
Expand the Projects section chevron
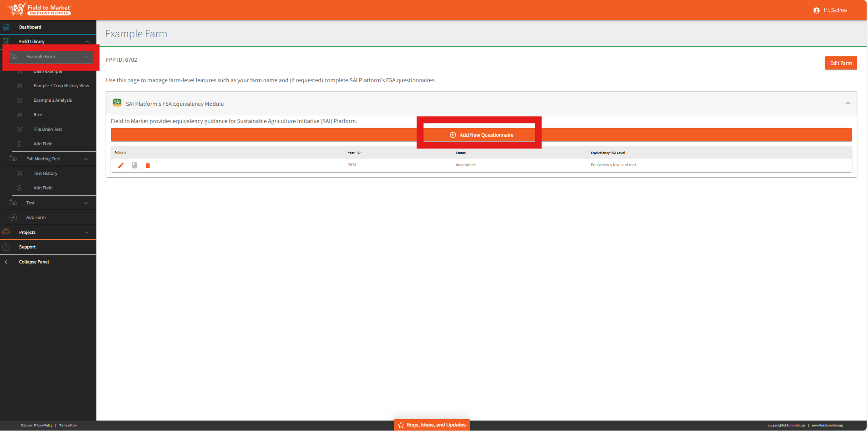tap(87, 233)
